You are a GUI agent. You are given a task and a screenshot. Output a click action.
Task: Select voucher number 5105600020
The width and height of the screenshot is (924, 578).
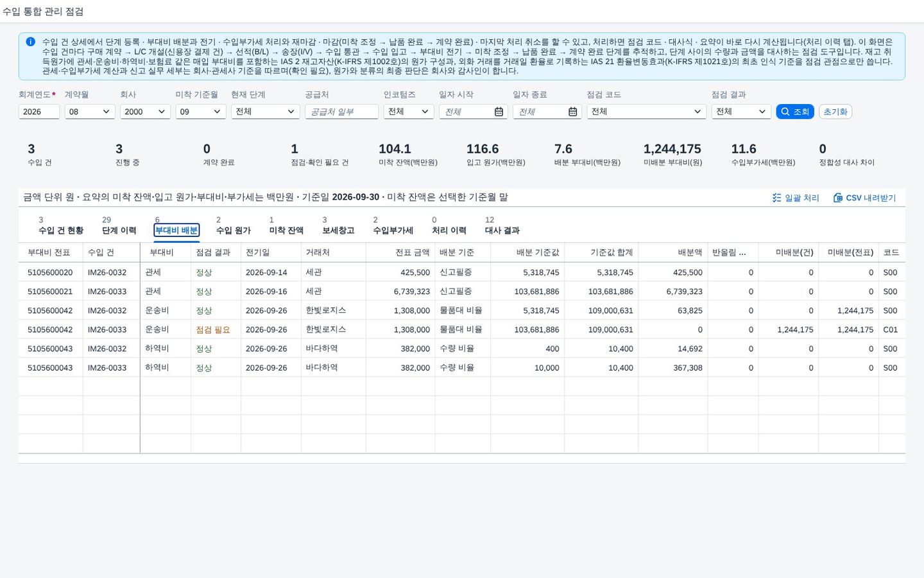pos(50,272)
